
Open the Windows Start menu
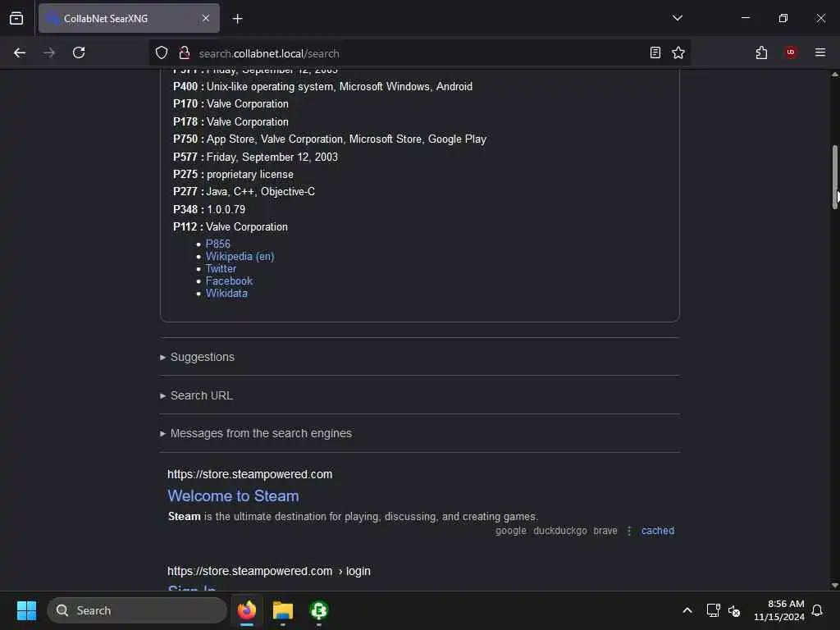(x=26, y=610)
